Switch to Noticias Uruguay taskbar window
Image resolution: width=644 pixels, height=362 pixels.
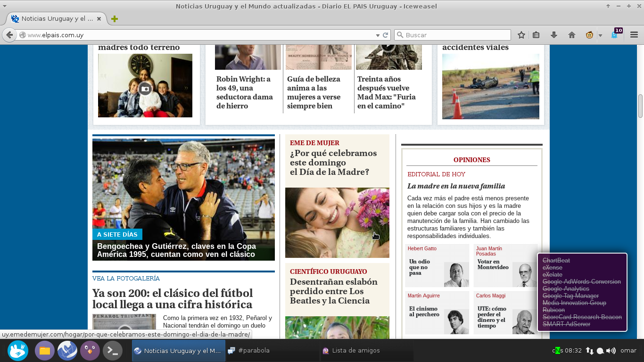(179, 351)
